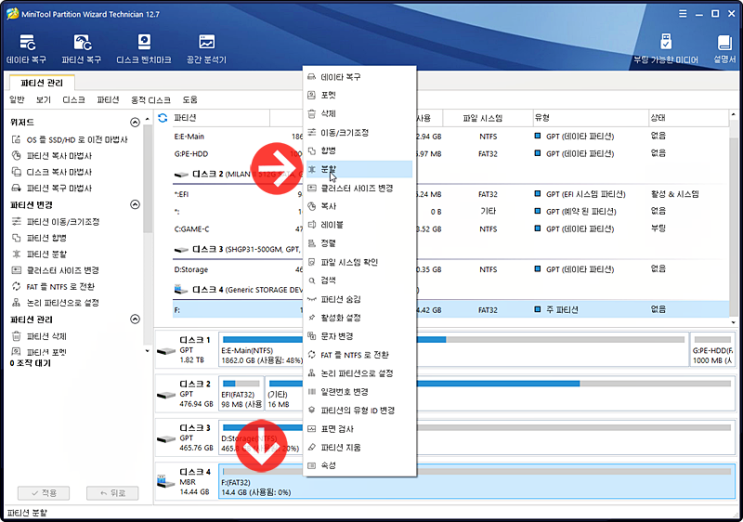Viewport: 743px width, 522px height.
Task: Select 디스크 1 GPT in the disk map
Action: point(186,350)
